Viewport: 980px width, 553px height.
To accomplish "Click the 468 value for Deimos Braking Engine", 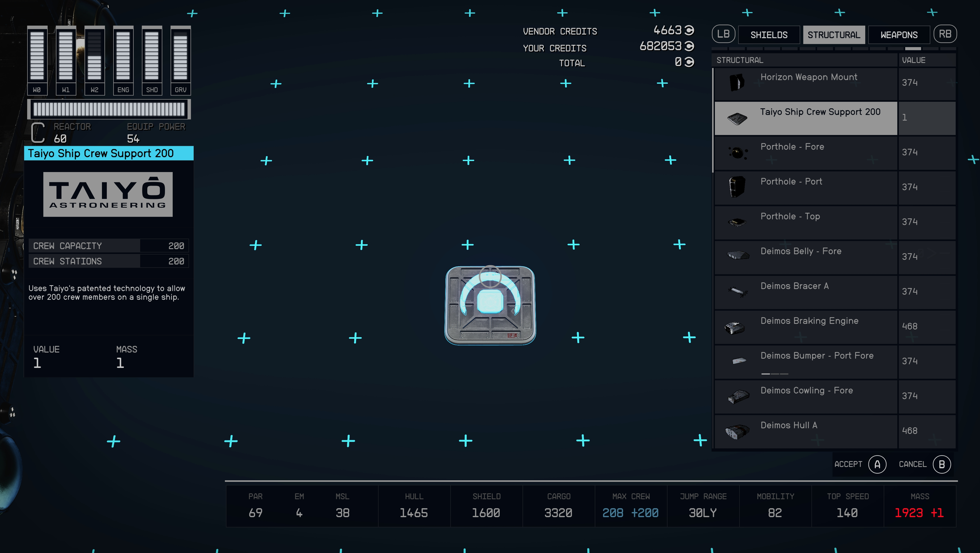I will [910, 326].
